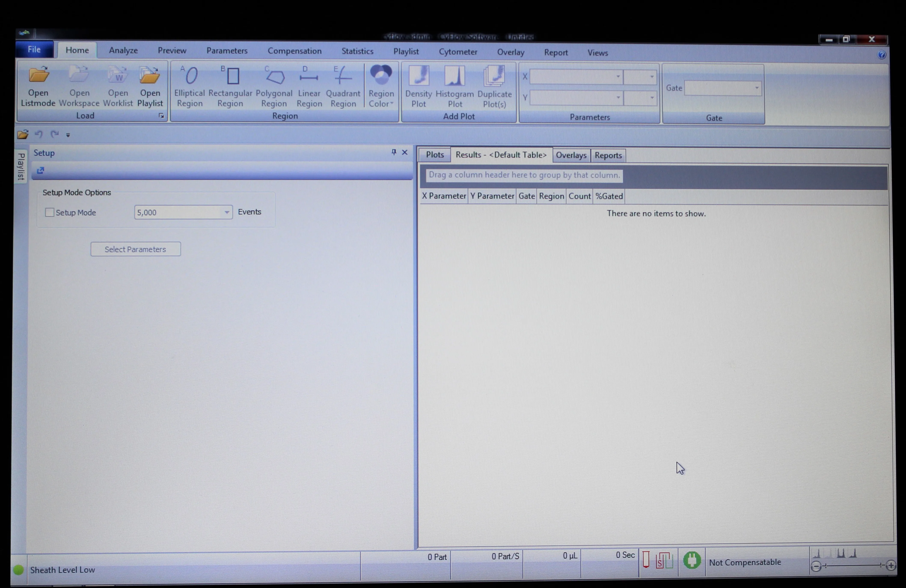This screenshot has height=588, width=906.
Task: Add a Histogram Plot
Action: tap(455, 87)
